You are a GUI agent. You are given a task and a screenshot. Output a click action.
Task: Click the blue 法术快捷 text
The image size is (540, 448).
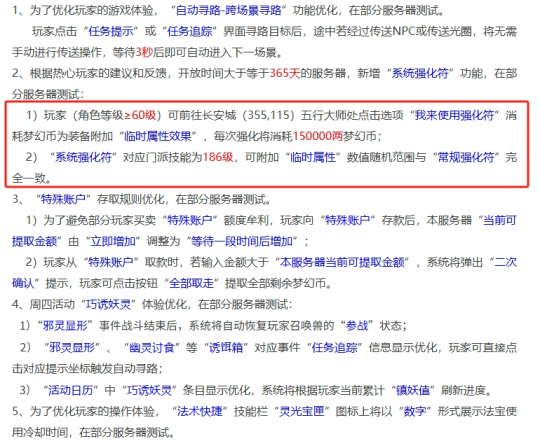point(200,411)
